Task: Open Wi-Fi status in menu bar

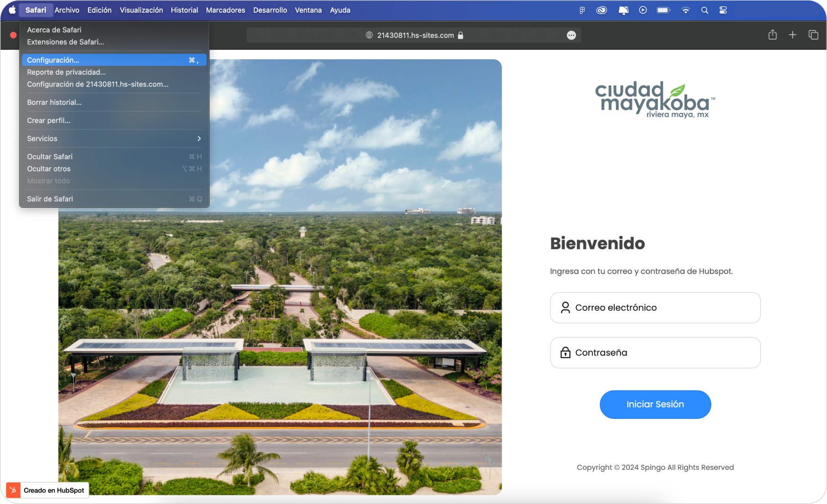Action: click(685, 10)
